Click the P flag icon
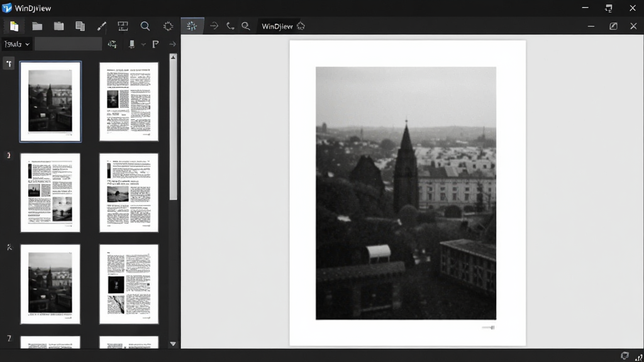This screenshot has height=362, width=644. tap(155, 44)
